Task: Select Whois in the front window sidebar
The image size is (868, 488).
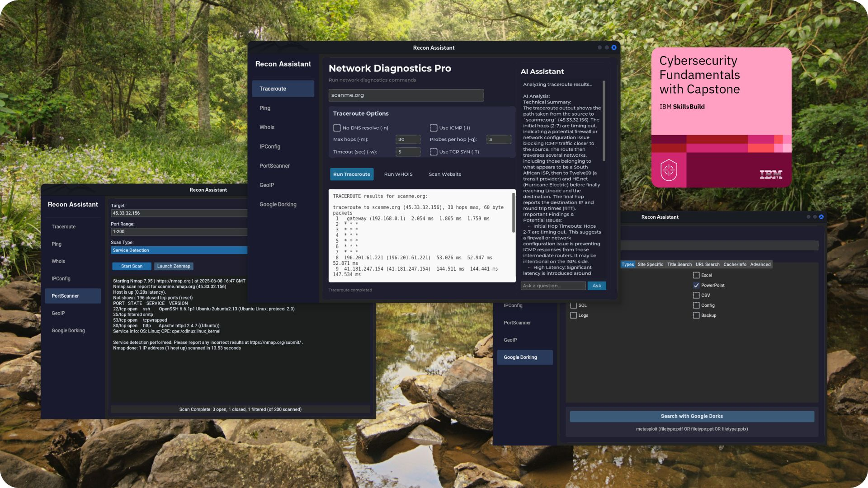Action: 267,127
